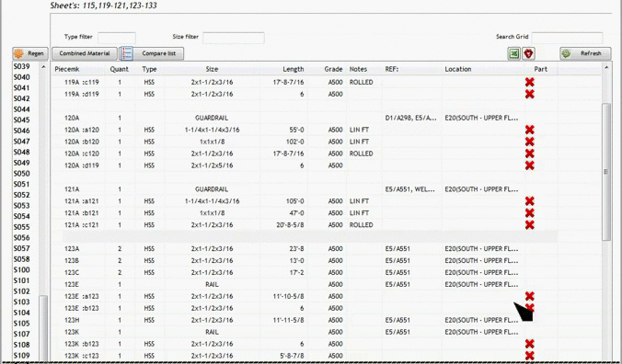
Task: Sort by the Length column header
Action: pos(294,69)
